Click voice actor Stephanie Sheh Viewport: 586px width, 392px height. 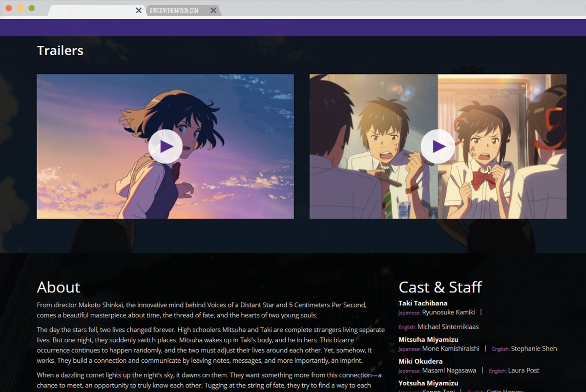pos(534,349)
